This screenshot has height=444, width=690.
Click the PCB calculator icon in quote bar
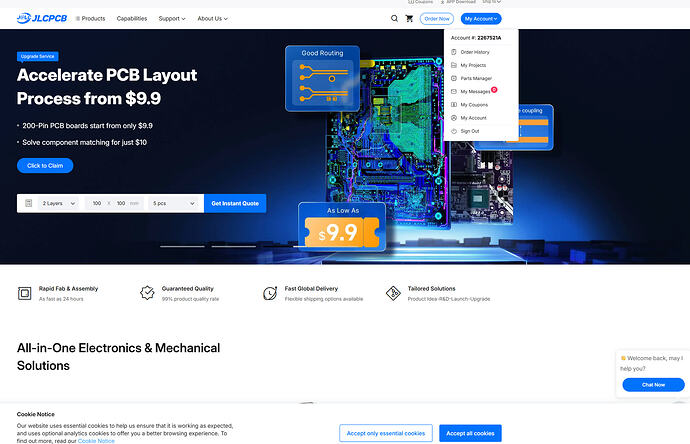(x=29, y=203)
